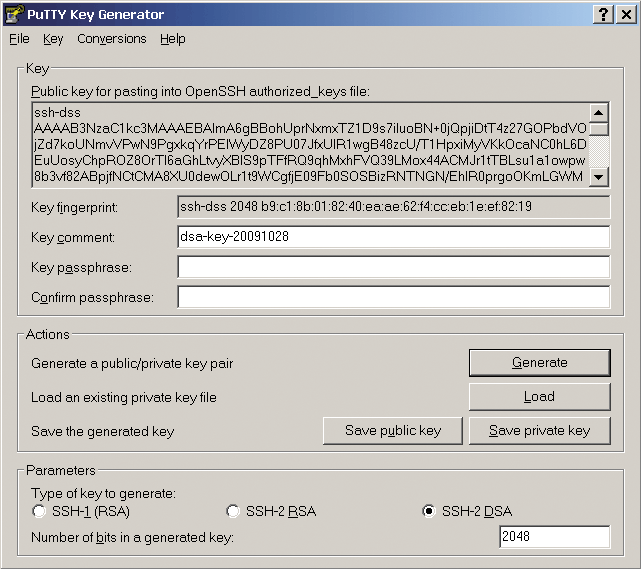This screenshot has height=569, width=641.
Task: Focus the Key passphrase field
Action: (x=393, y=268)
